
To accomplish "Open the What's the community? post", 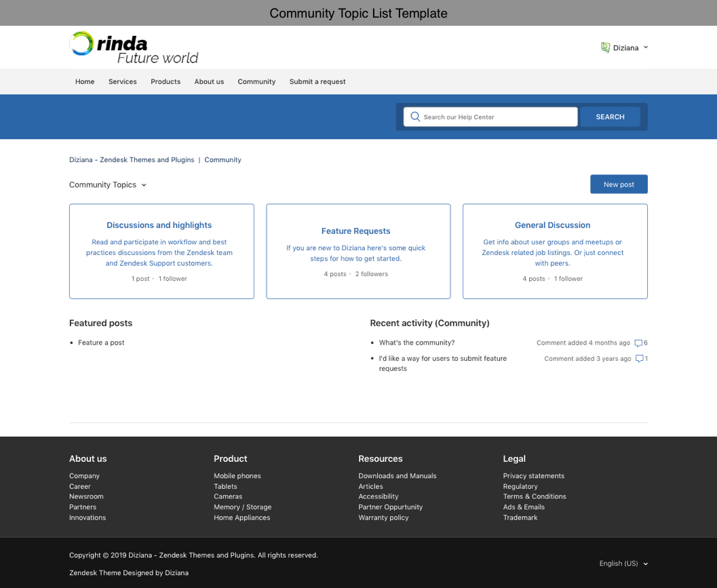I will coord(416,342).
